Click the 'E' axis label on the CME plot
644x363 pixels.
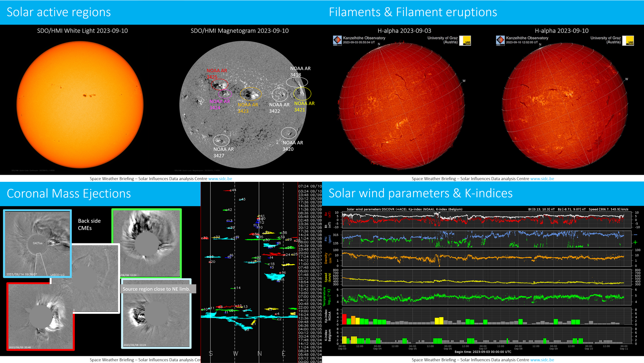coord(283,354)
